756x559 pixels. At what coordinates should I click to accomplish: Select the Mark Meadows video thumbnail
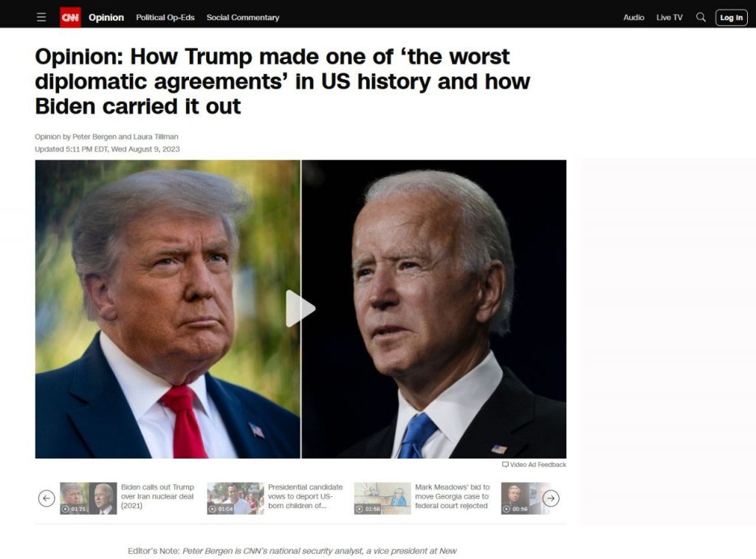pyautogui.click(x=382, y=498)
